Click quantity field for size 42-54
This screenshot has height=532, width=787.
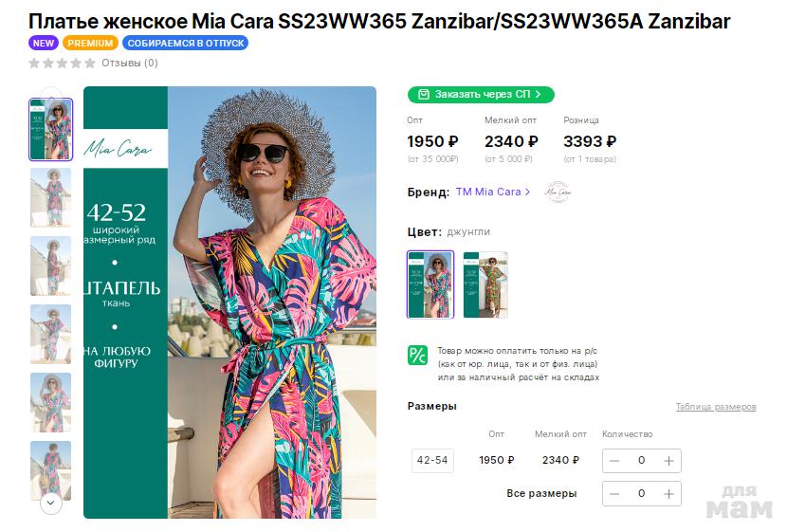point(641,461)
